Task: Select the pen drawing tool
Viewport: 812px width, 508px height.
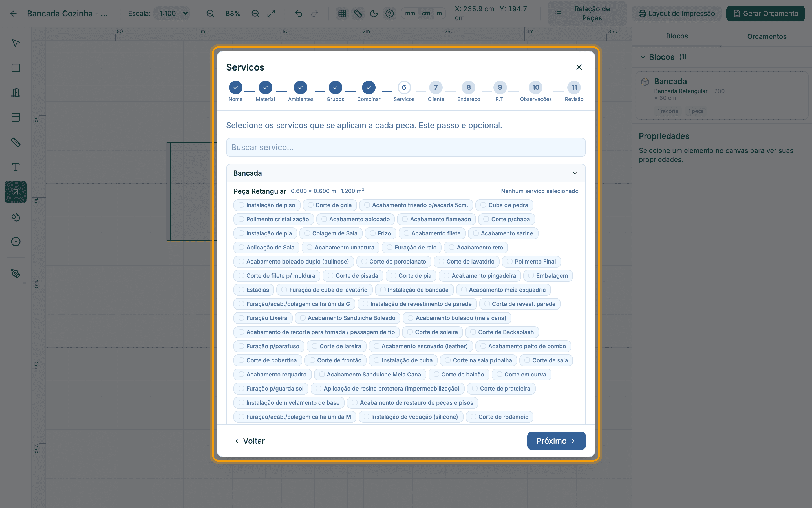Action: tap(16, 273)
